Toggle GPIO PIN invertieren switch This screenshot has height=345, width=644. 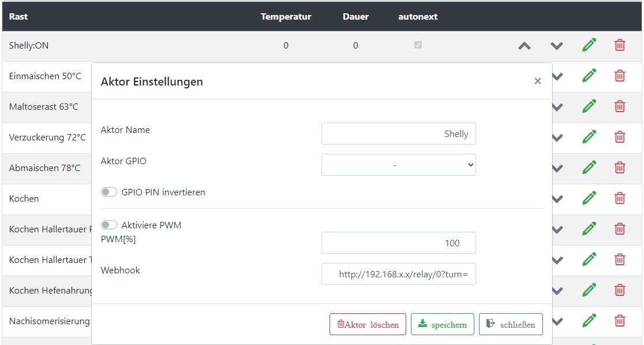[x=109, y=192]
